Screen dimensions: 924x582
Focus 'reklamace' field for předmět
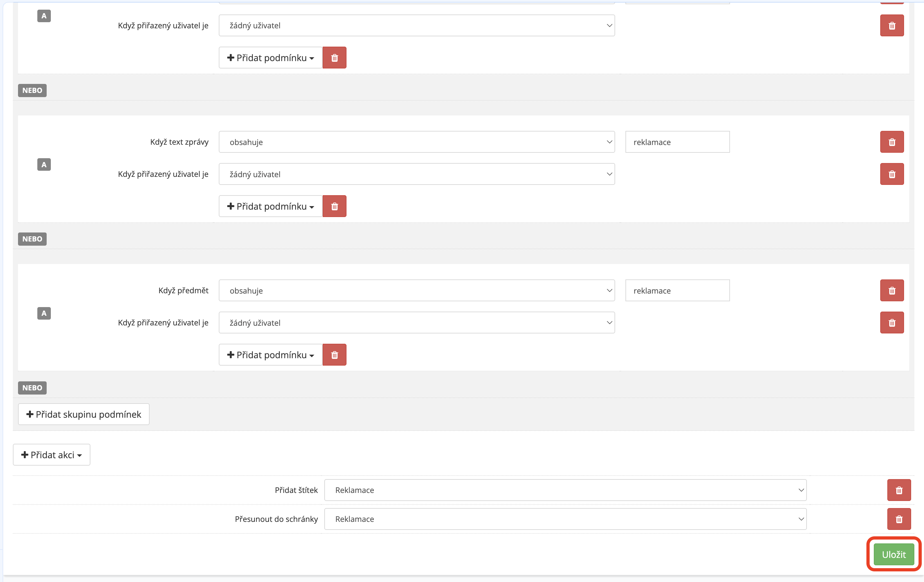tap(677, 290)
